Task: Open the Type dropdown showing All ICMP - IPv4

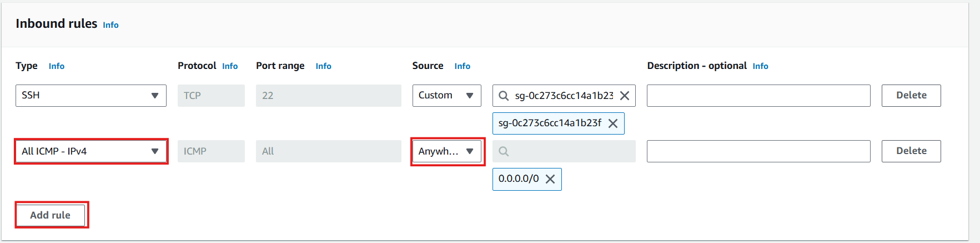Action: (x=91, y=151)
